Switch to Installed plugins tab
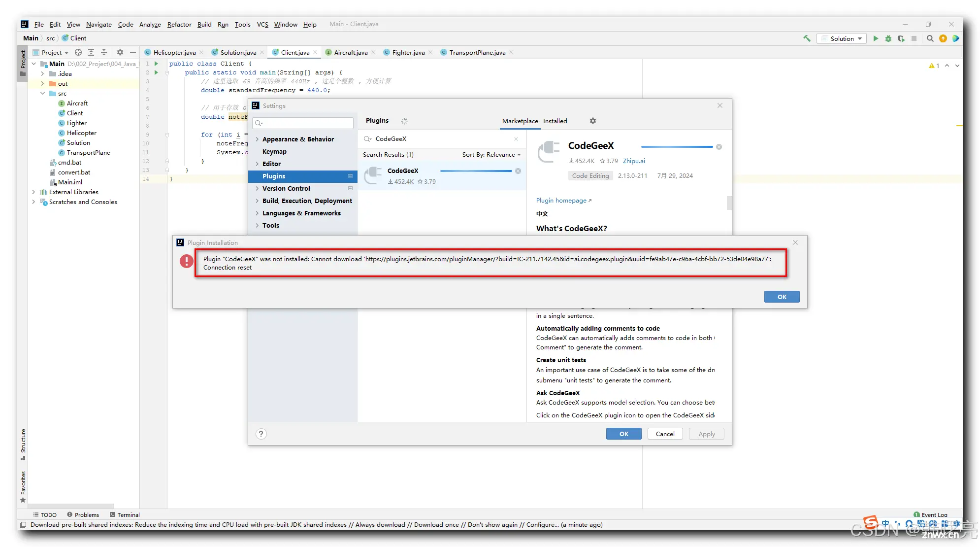Screen dimensions: 980x547 (555, 121)
